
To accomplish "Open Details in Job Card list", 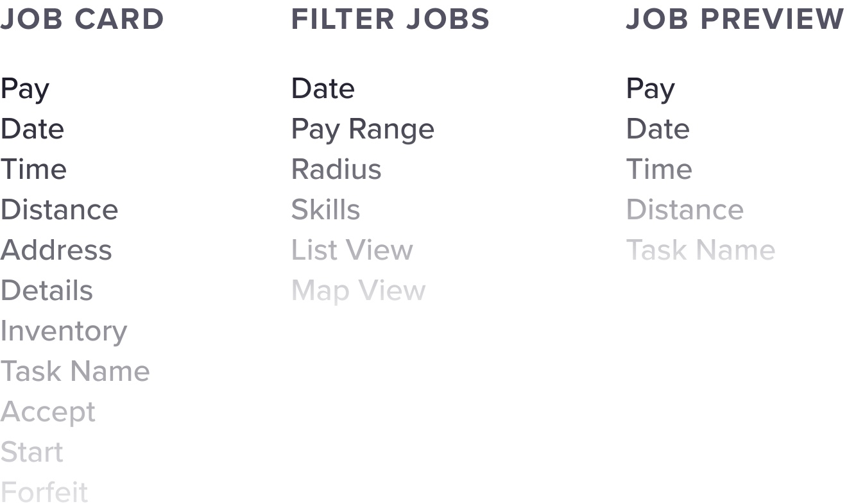I will 47,291.
